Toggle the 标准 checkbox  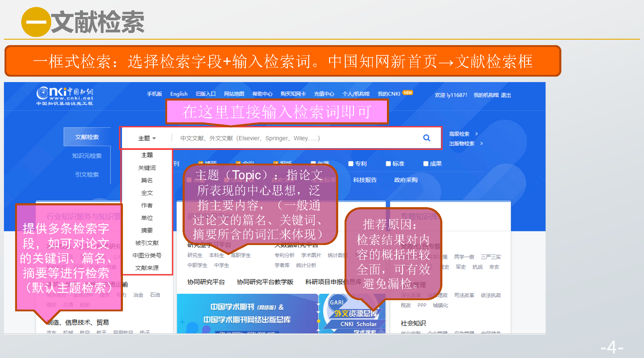[x=388, y=164]
